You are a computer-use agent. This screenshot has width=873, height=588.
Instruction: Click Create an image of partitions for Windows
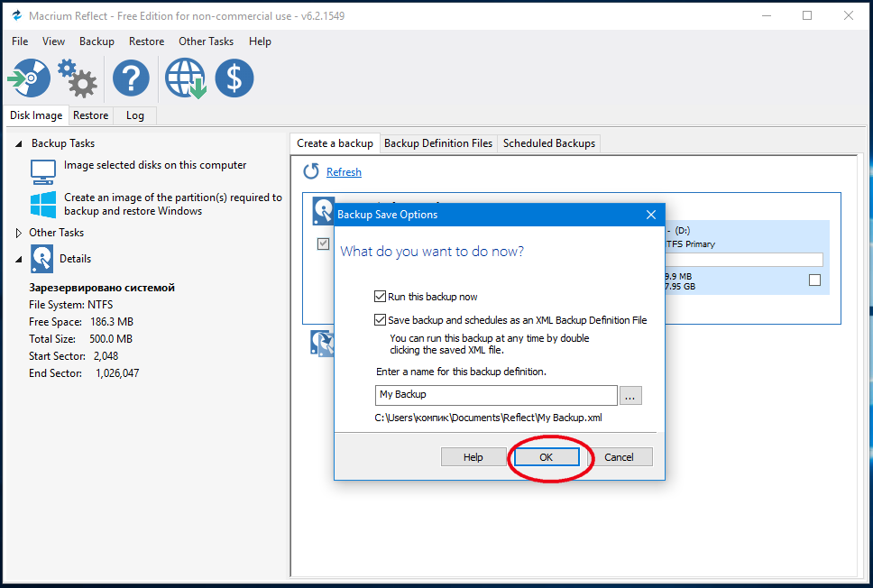click(x=173, y=204)
